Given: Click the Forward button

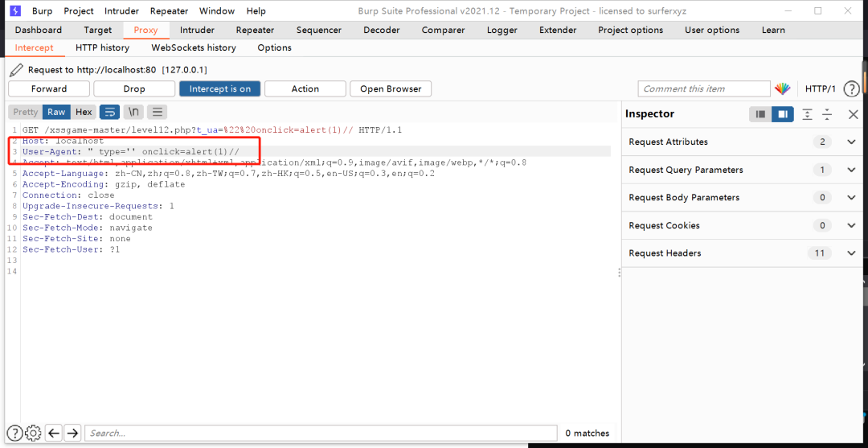Looking at the screenshot, I should coord(49,88).
